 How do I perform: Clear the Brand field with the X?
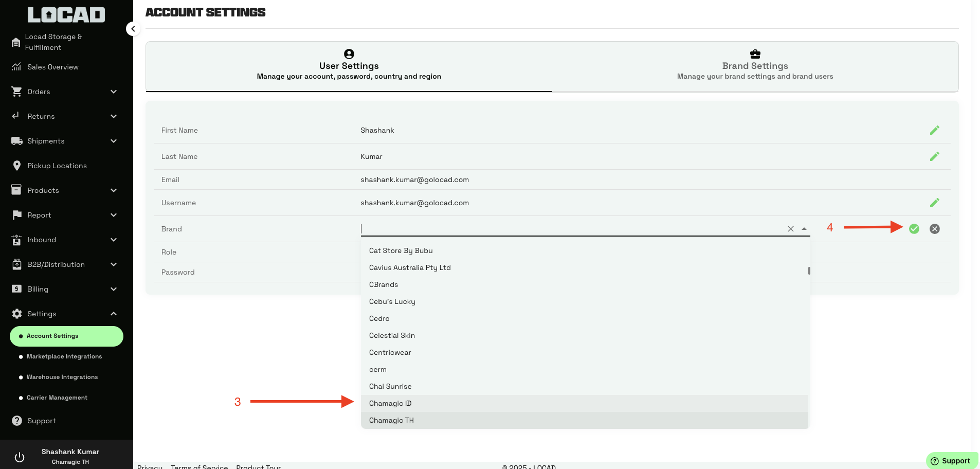coord(791,229)
